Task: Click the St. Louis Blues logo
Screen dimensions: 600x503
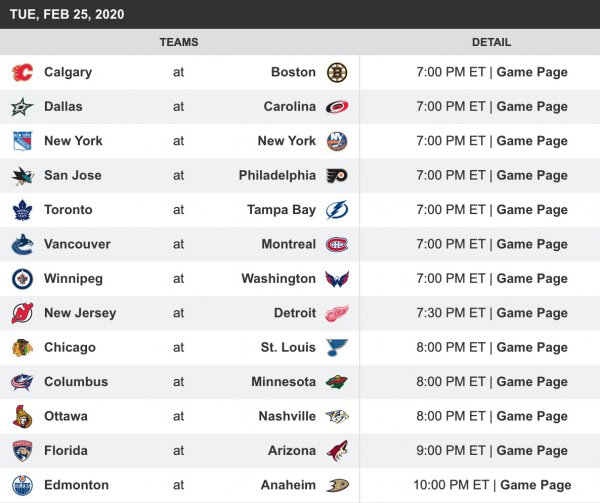Action: pyautogui.click(x=337, y=348)
